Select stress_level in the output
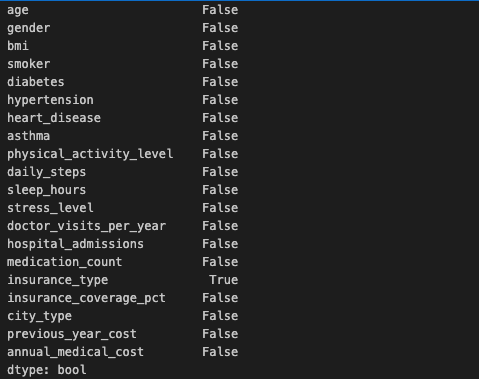Viewport: 479px width, 379px height. point(50,208)
